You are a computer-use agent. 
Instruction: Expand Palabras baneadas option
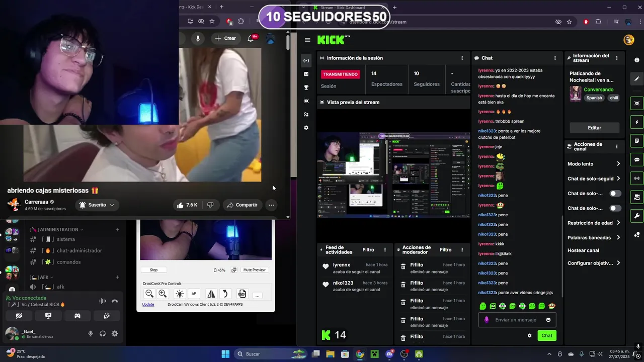click(x=618, y=237)
